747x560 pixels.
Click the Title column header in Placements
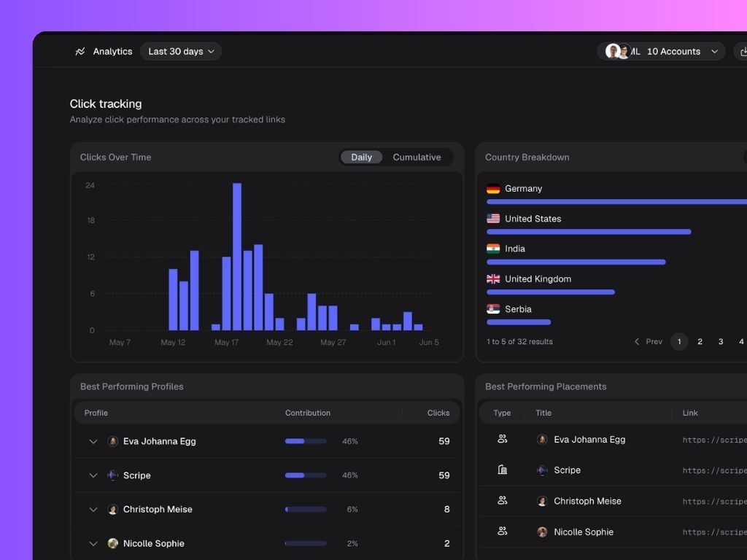(x=543, y=413)
